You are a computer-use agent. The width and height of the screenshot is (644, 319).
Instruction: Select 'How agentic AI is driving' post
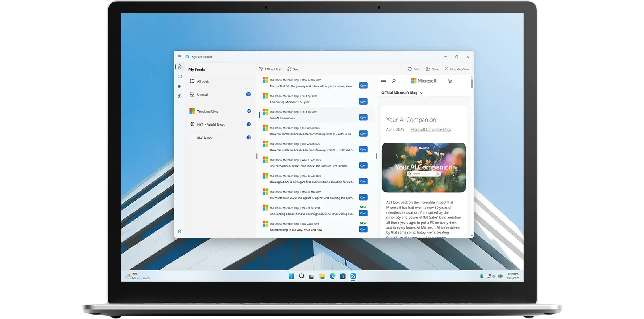(312, 182)
